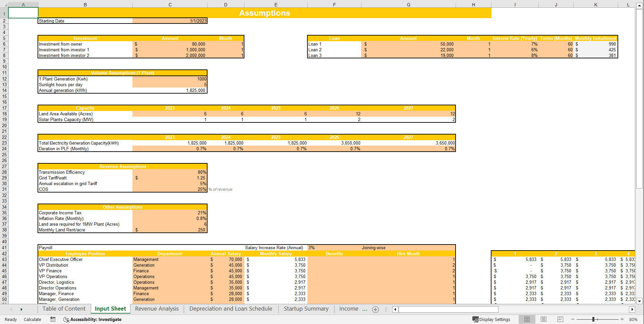Select the Starting Date cell showing 1/1/2023
Viewport: 644px width, 324px height.
tap(170, 21)
